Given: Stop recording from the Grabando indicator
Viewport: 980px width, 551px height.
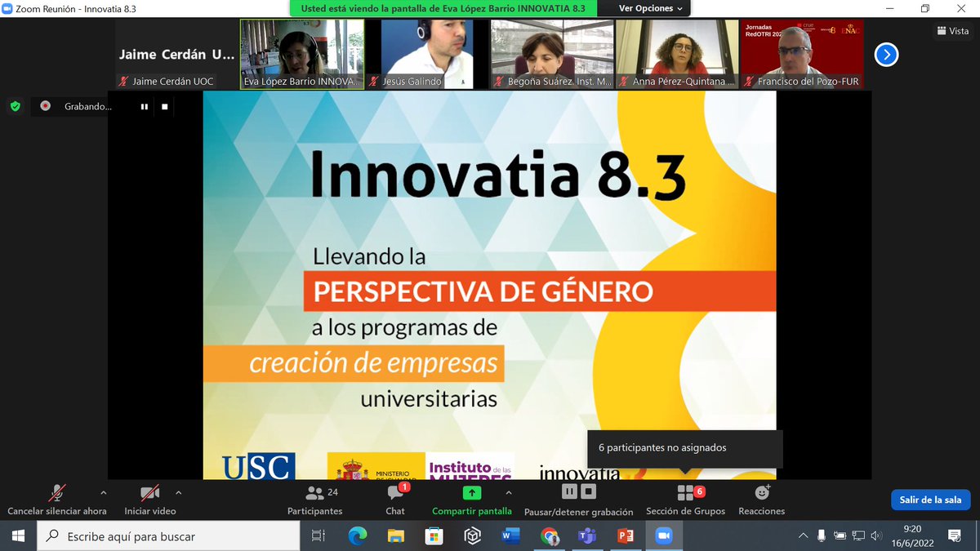Looking at the screenshot, I should click(164, 106).
